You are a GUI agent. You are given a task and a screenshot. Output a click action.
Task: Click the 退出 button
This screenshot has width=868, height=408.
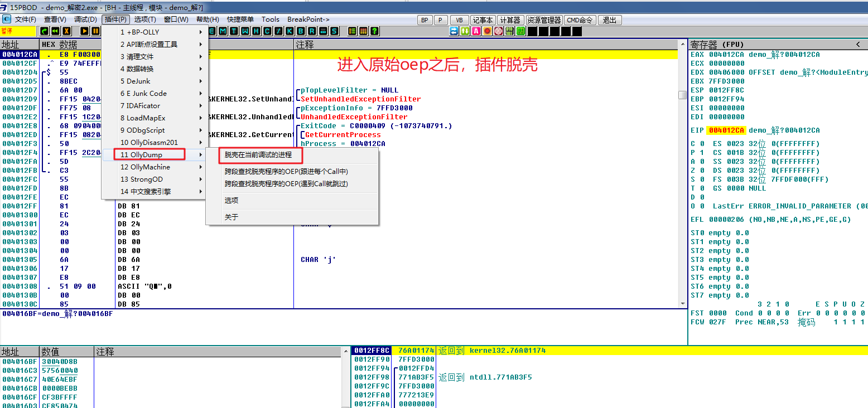pyautogui.click(x=610, y=20)
